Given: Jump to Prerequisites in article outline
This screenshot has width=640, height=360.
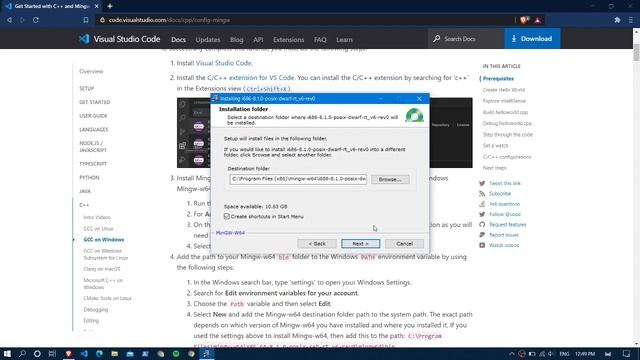Looking at the screenshot, I should (498, 79).
